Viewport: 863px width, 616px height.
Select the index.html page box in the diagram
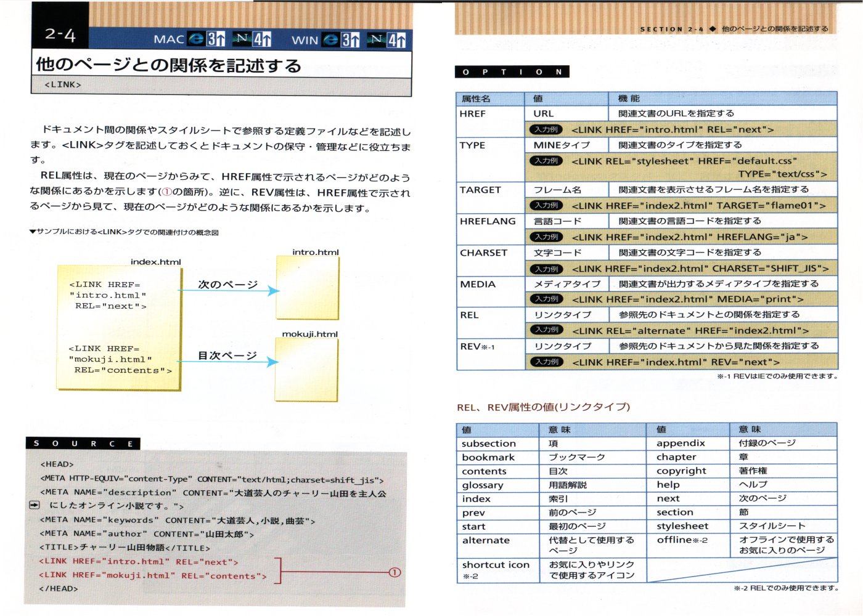coord(119,327)
